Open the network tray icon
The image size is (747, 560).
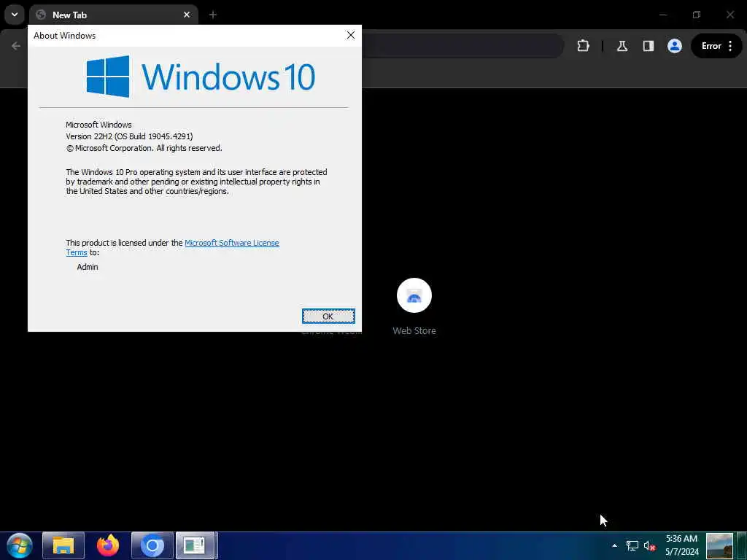click(x=632, y=545)
